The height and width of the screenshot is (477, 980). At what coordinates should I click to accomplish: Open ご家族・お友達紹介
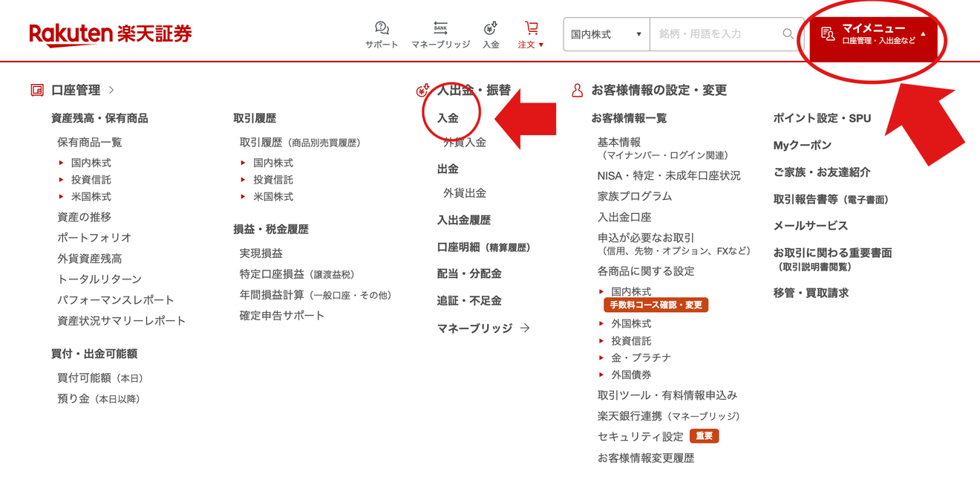[x=822, y=172]
